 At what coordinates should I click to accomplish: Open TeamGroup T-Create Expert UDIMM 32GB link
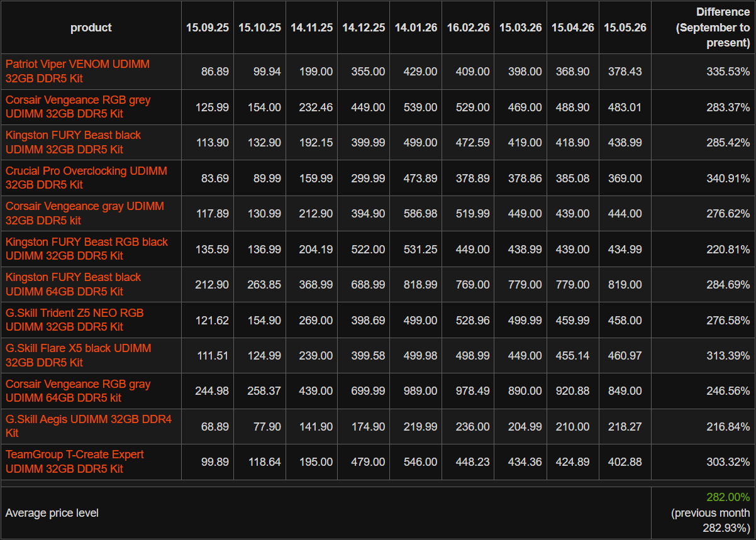point(75,462)
